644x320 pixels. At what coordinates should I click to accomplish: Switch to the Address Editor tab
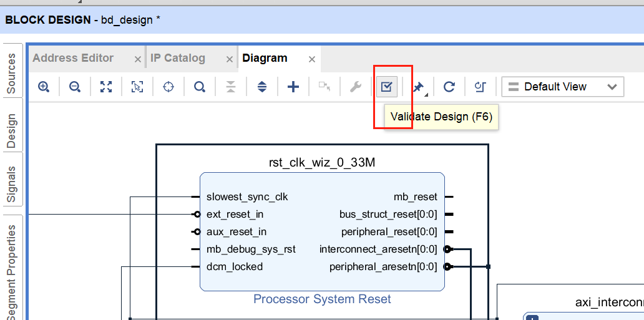73,58
